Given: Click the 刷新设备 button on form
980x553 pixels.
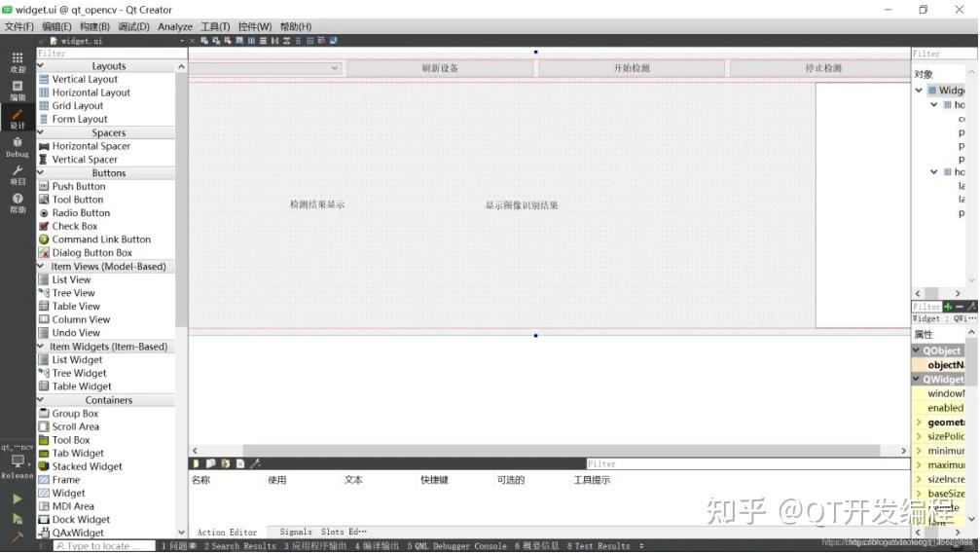Looking at the screenshot, I should pos(440,67).
